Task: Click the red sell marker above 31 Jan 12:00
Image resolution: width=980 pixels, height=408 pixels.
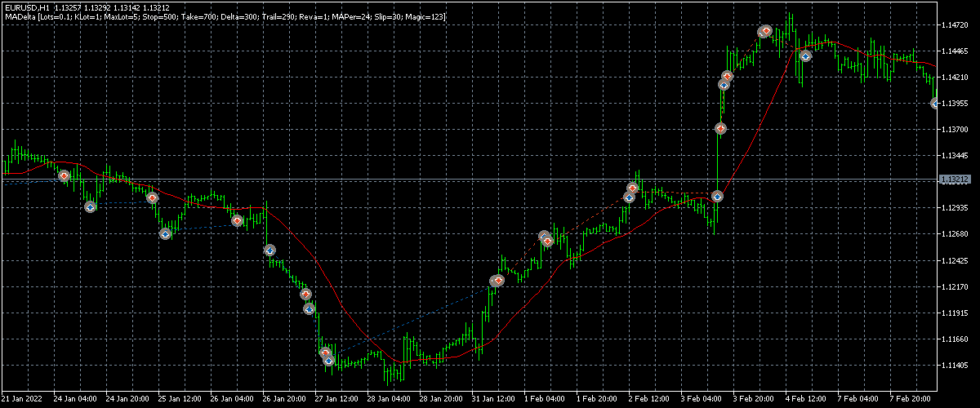Action: 498,280
